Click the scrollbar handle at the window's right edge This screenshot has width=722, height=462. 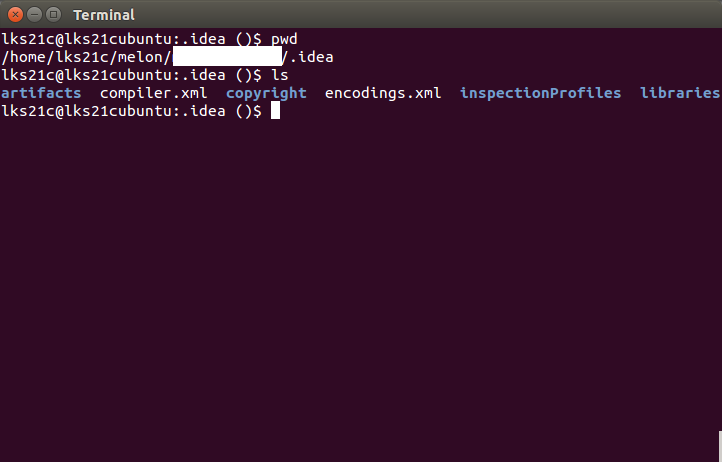[720, 446]
